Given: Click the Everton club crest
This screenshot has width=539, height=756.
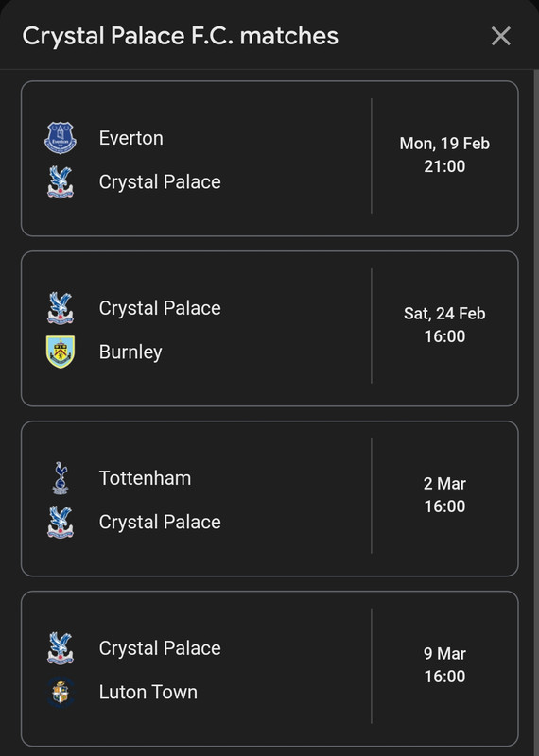Looking at the screenshot, I should click(x=61, y=138).
